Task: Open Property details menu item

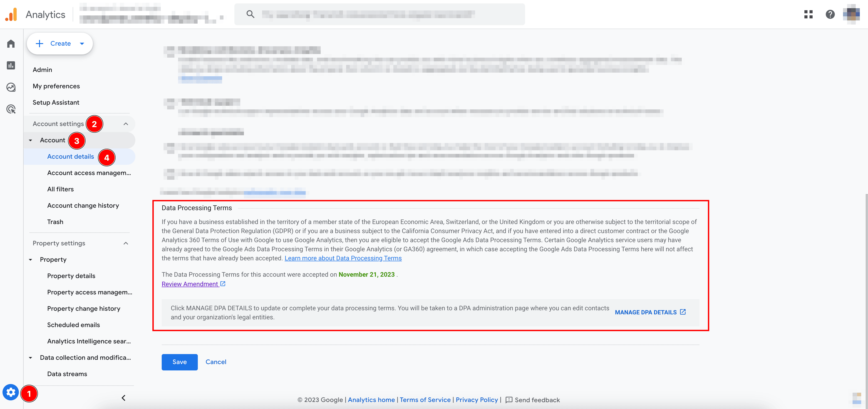Action: [71, 276]
